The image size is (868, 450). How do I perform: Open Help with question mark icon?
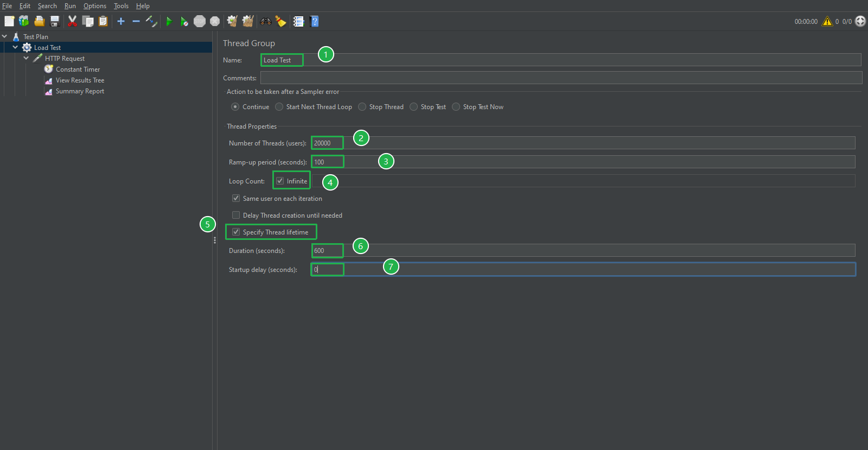[x=314, y=21]
